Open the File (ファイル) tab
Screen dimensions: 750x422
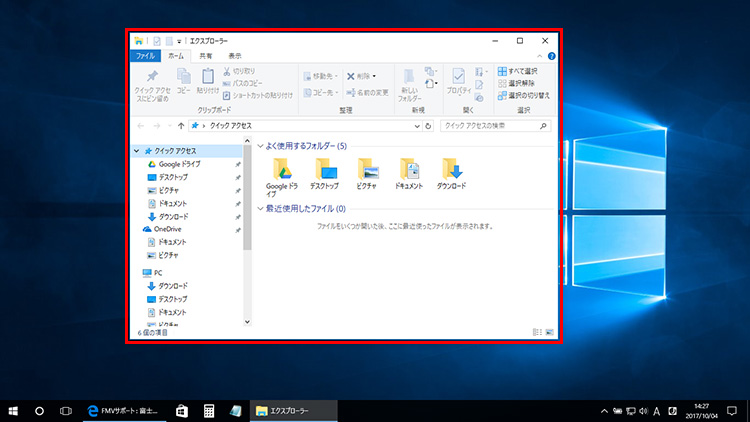pos(146,56)
